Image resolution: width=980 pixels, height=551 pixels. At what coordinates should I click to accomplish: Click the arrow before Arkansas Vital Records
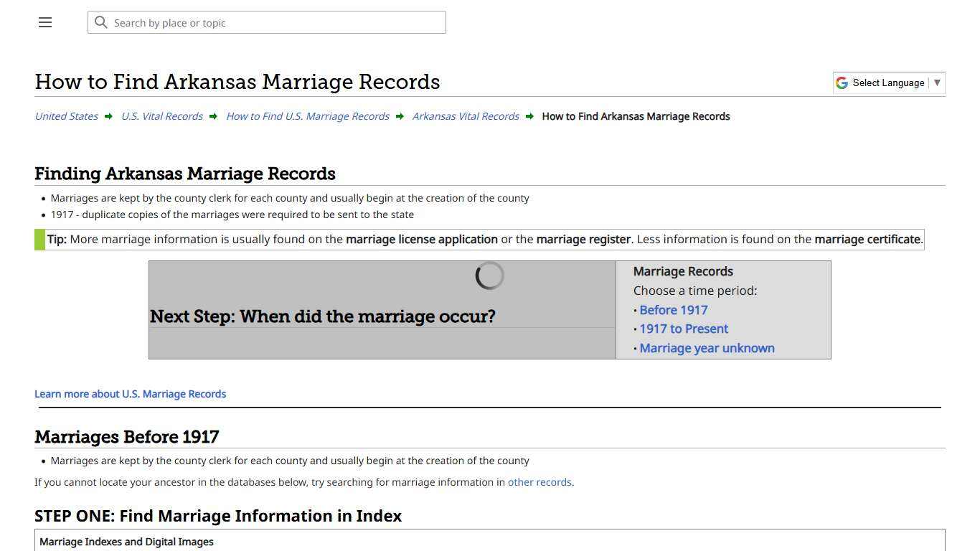[400, 116]
